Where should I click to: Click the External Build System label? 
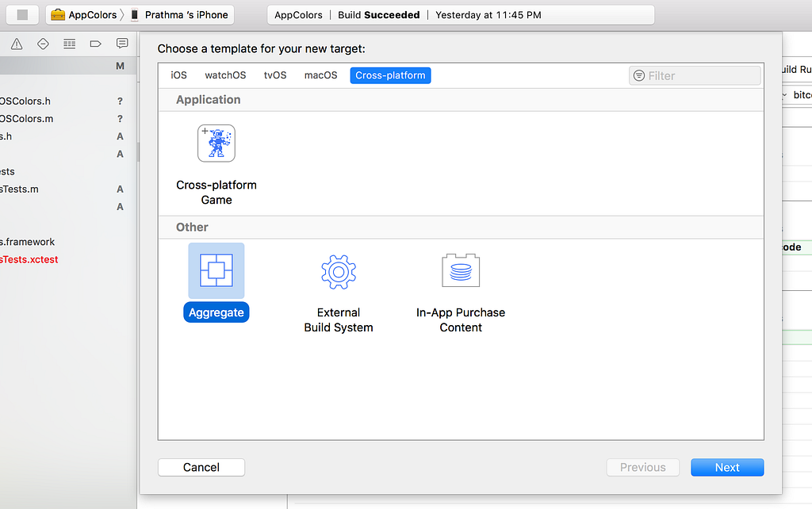pos(339,320)
